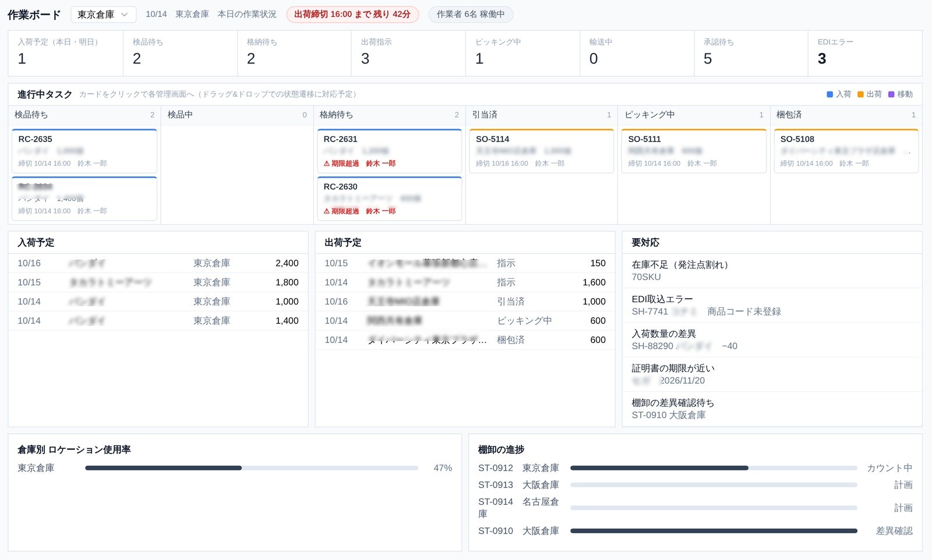Open the 入荷予定（本日・明日）summary tile
932x560 pixels.
pos(65,54)
